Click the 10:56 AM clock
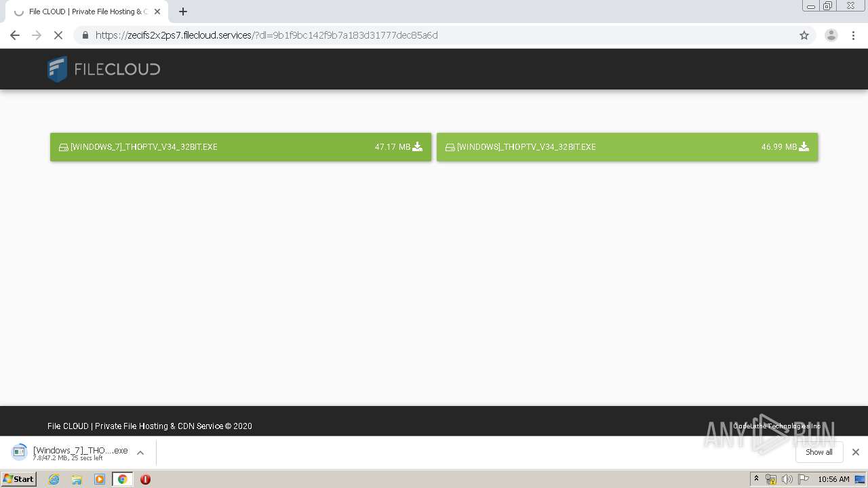This screenshot has width=868, height=488. pos(833,479)
